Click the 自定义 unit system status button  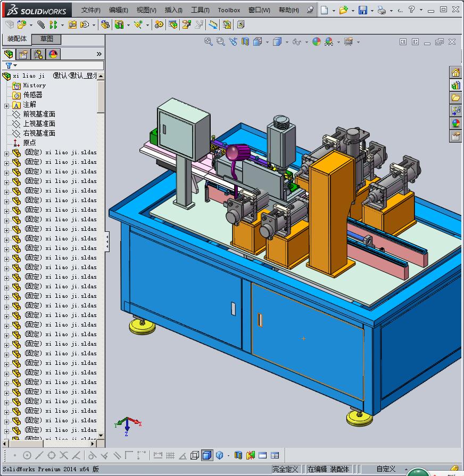[x=386, y=469]
